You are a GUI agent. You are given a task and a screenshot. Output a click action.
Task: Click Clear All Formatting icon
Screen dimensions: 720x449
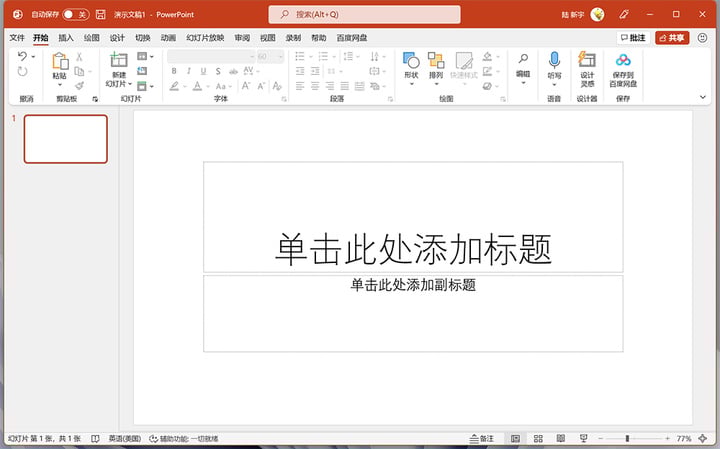coord(277,86)
